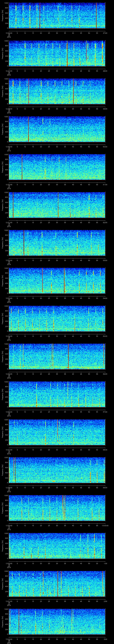
Task: Click the 12:51:00 start time label
Action: pos(9,223)
